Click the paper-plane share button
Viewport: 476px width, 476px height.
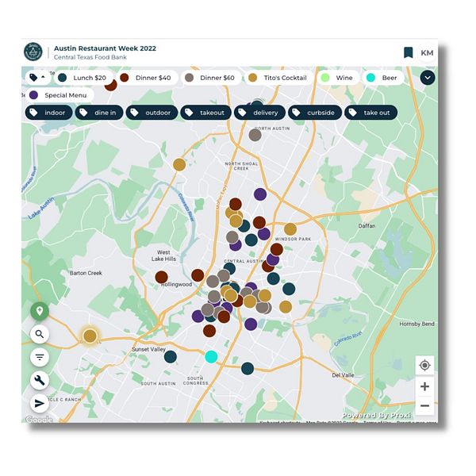tap(40, 404)
